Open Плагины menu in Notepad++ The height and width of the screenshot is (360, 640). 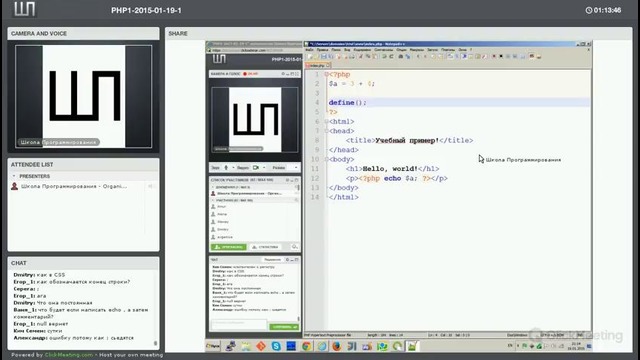click(448, 50)
